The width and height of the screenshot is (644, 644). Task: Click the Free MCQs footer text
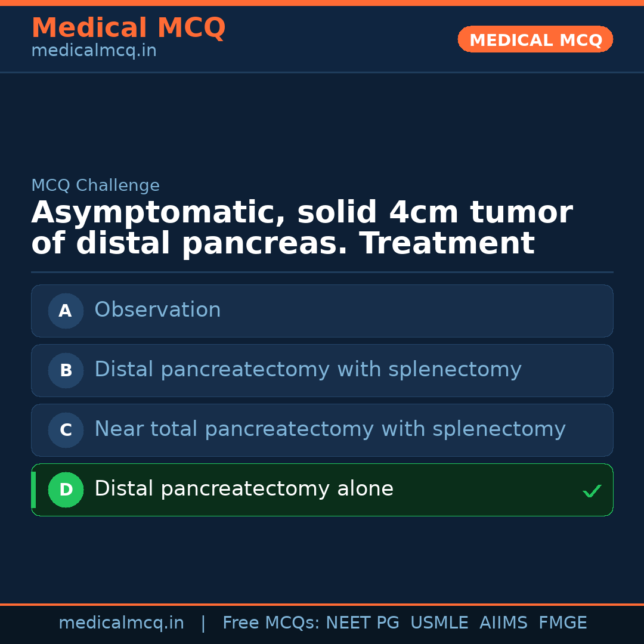[x=271, y=623]
